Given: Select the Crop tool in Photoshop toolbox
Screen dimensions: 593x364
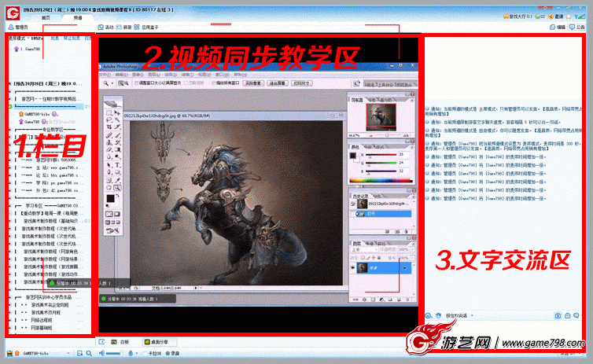Looking at the screenshot, I should (x=109, y=127).
